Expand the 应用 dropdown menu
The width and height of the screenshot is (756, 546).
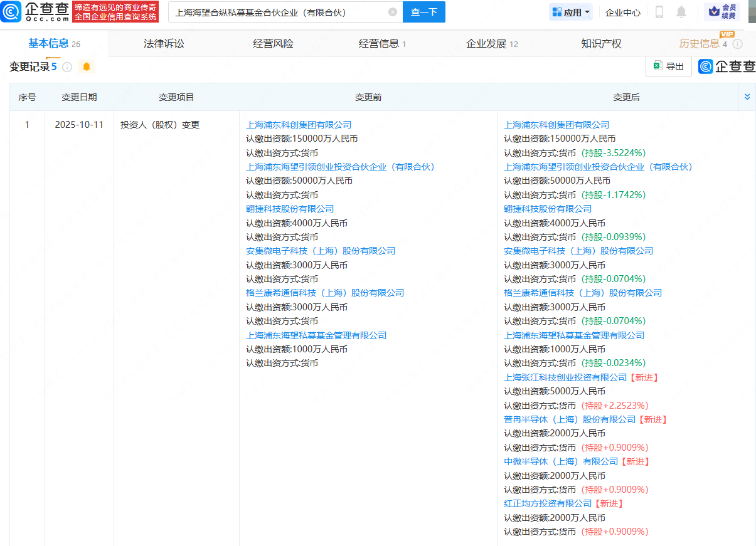[570, 12]
